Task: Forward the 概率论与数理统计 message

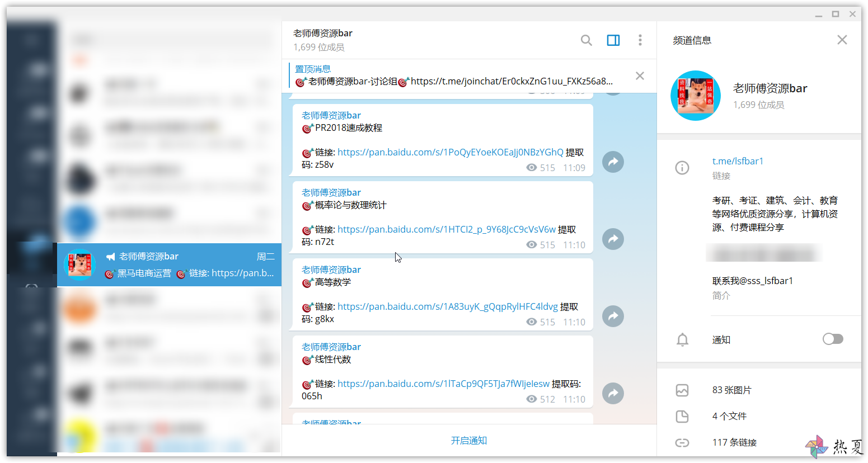Action: tap(613, 239)
